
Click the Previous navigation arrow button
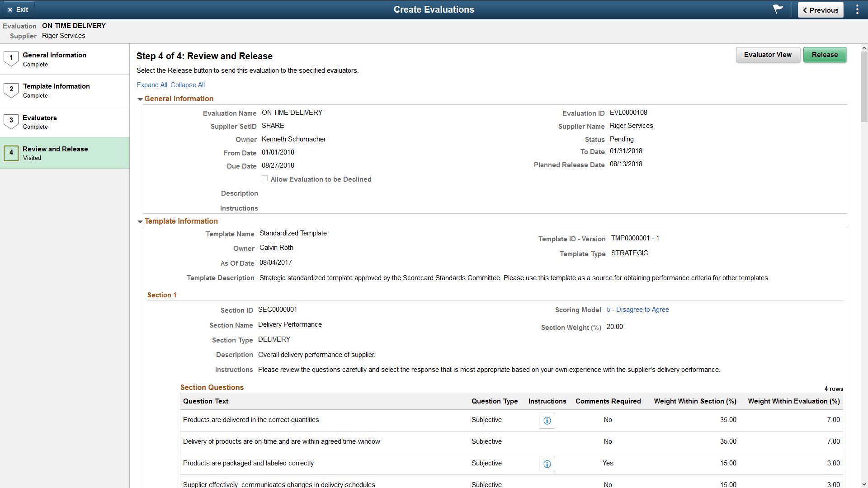[x=820, y=9]
